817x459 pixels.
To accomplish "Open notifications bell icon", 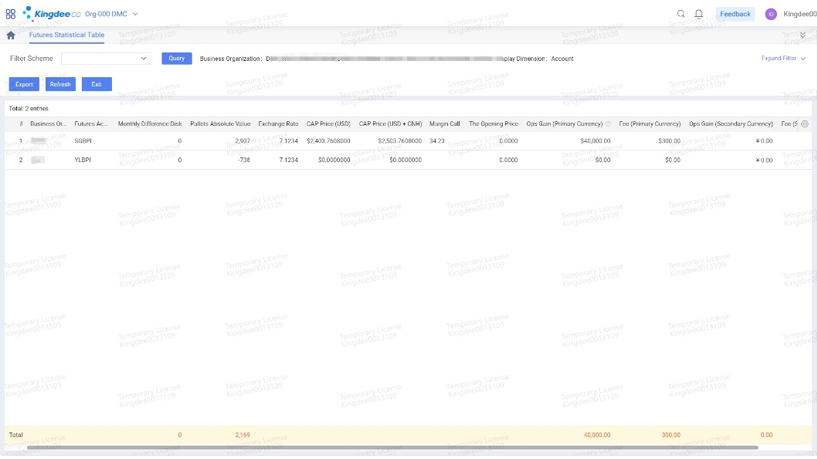I will pyautogui.click(x=699, y=14).
